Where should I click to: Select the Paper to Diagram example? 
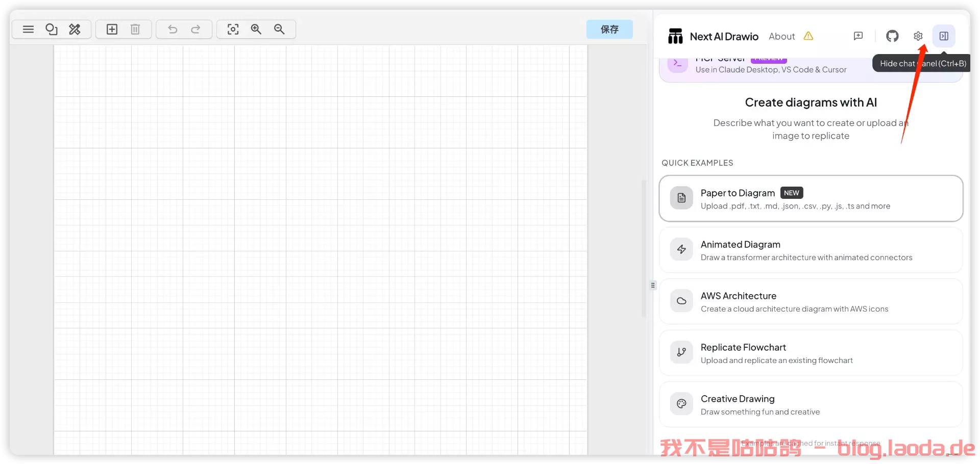click(x=811, y=199)
